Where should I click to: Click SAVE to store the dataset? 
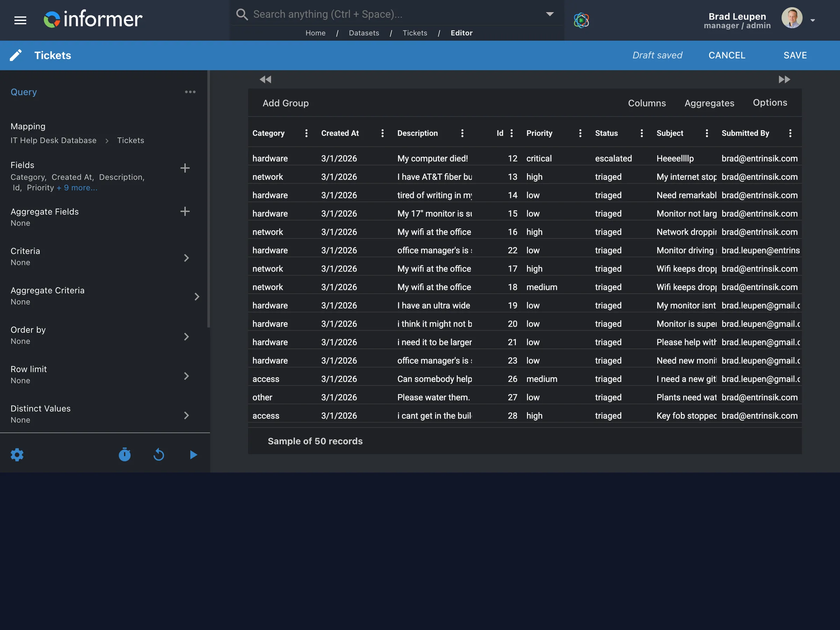tap(795, 55)
